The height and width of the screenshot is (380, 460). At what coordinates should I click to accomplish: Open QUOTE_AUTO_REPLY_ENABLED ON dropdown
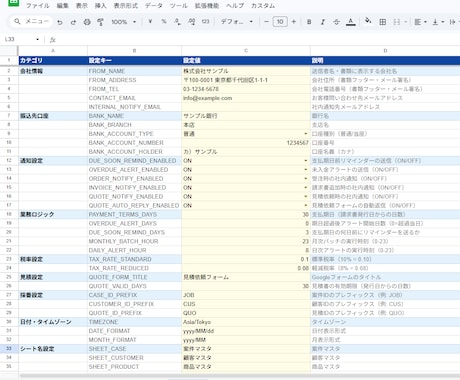point(306,206)
